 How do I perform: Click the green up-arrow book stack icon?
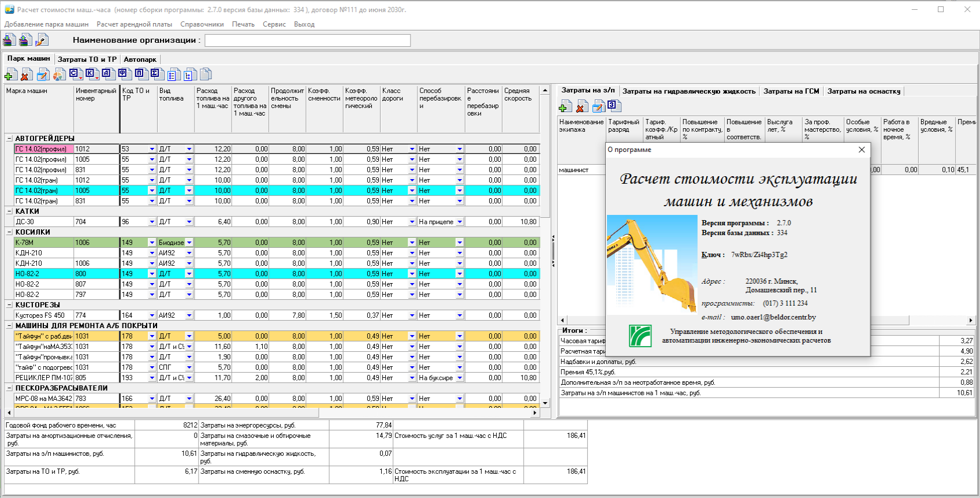point(25,40)
